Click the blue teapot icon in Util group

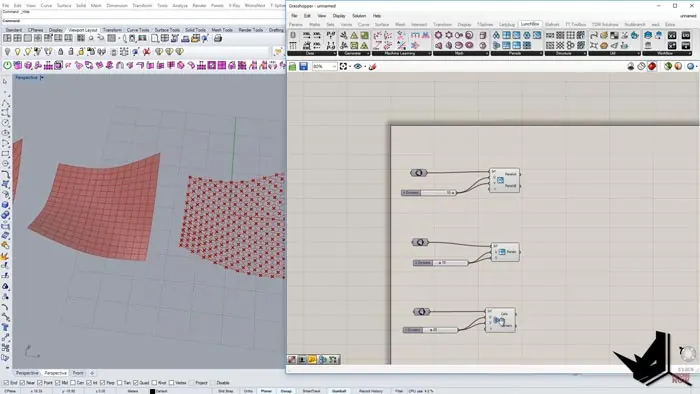[x=634, y=35]
